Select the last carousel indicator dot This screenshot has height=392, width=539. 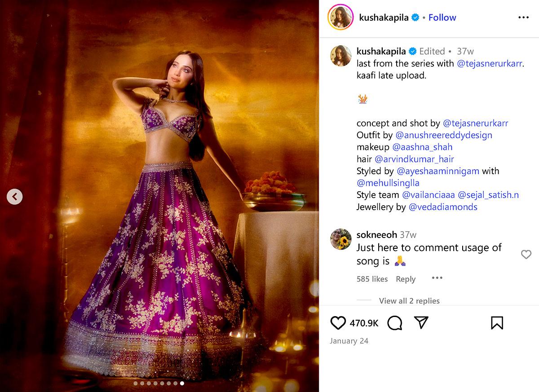coord(182,383)
